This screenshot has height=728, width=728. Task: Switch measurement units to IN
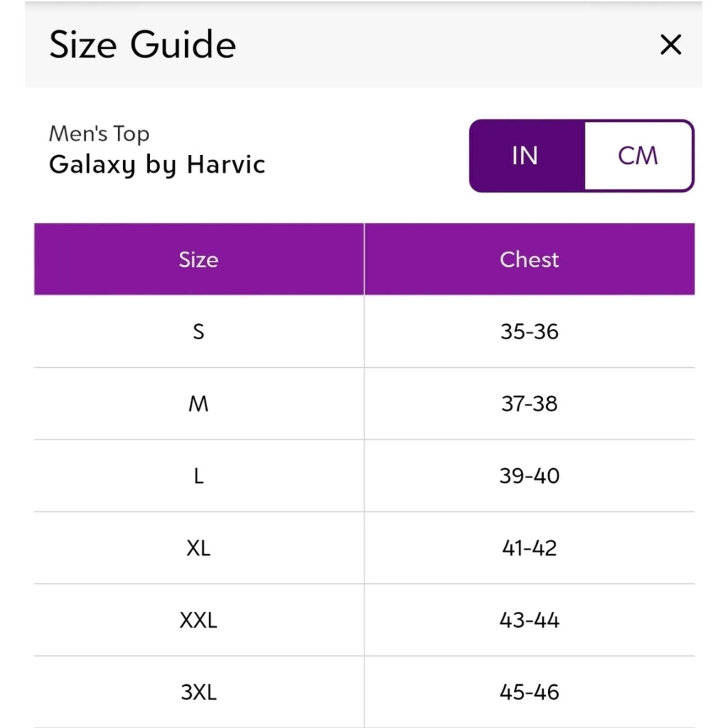526,156
